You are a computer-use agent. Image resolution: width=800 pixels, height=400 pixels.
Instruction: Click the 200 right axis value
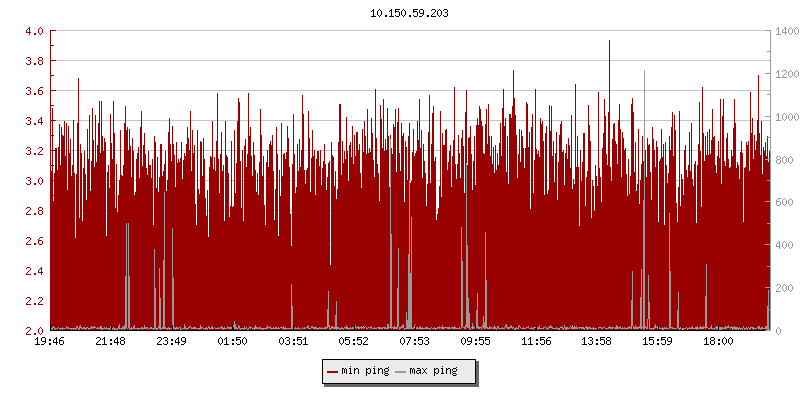[782, 288]
